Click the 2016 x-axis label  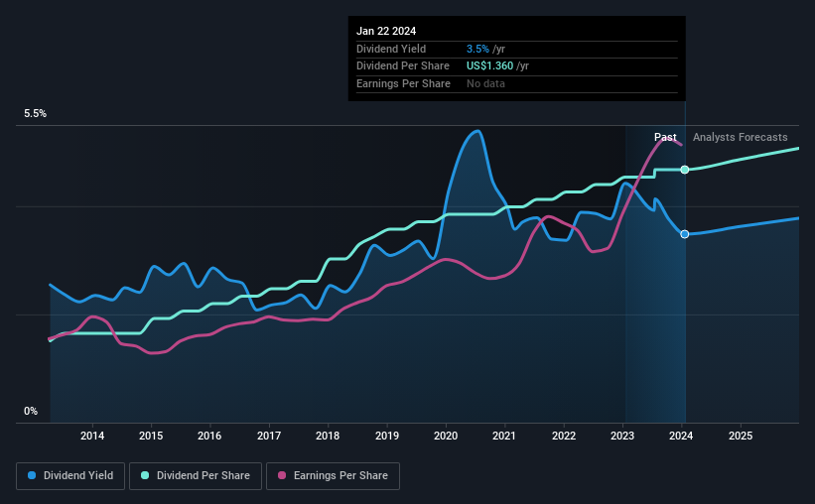(x=209, y=436)
